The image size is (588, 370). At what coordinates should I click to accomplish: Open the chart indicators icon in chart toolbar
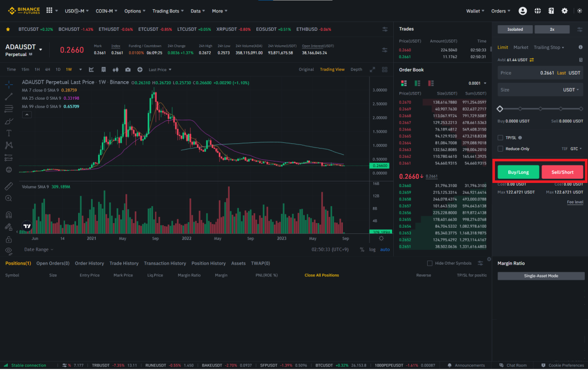(91, 69)
